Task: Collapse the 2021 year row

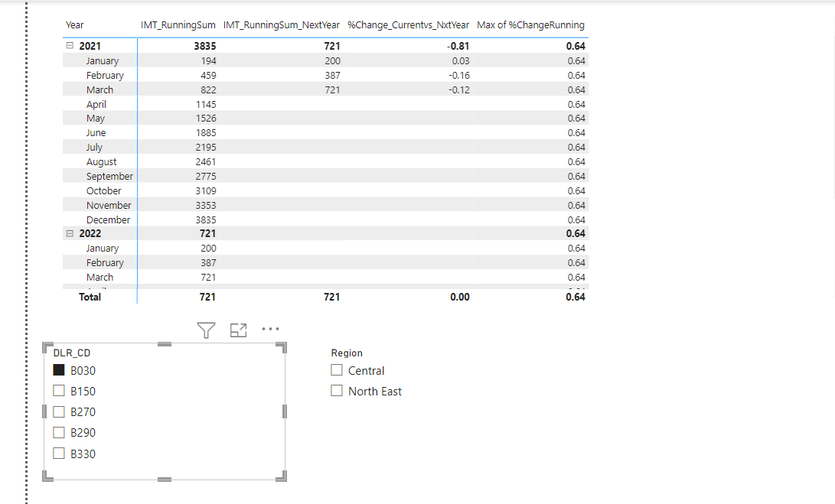Action: tap(70, 46)
